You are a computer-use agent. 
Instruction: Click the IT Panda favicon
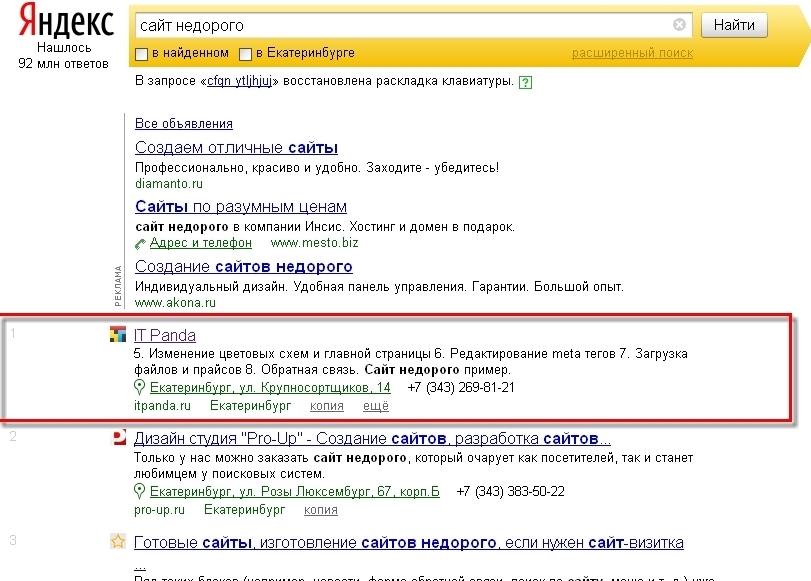click(118, 334)
